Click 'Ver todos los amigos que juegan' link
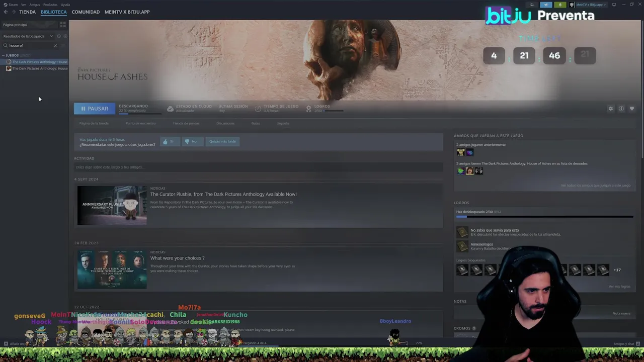 (596, 186)
